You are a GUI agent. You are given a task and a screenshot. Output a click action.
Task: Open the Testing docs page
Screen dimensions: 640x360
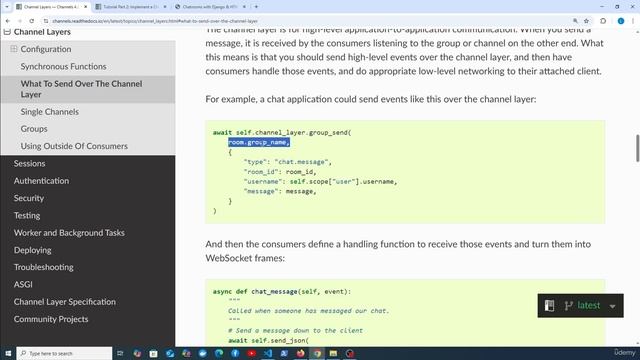[x=27, y=215]
